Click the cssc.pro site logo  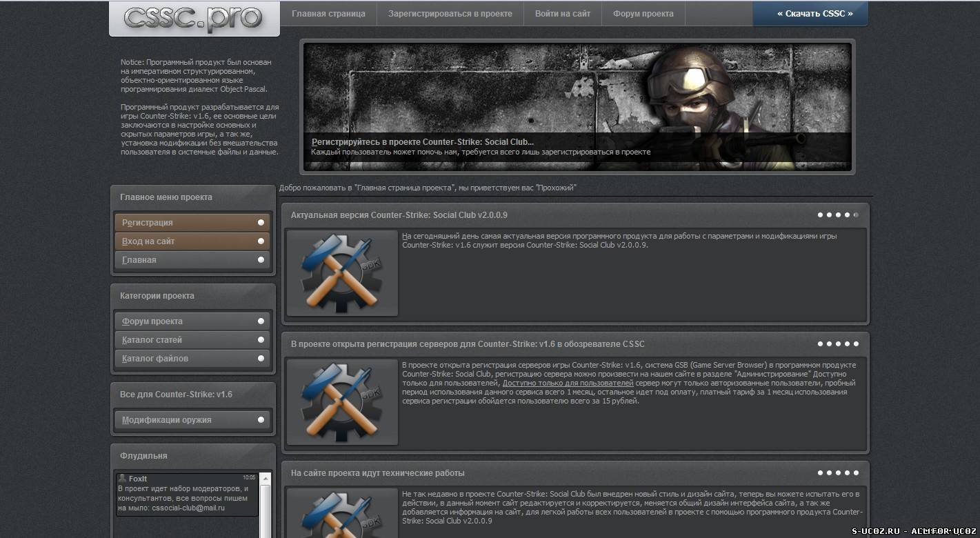click(x=194, y=18)
